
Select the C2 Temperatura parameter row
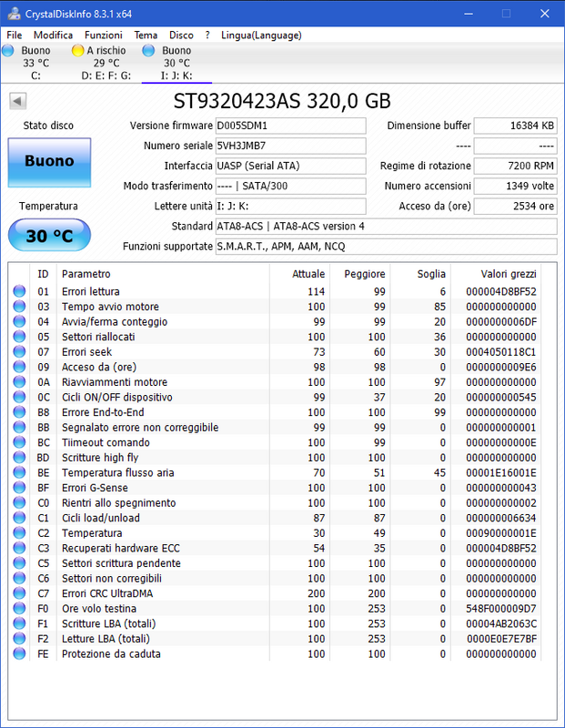[x=275, y=533]
